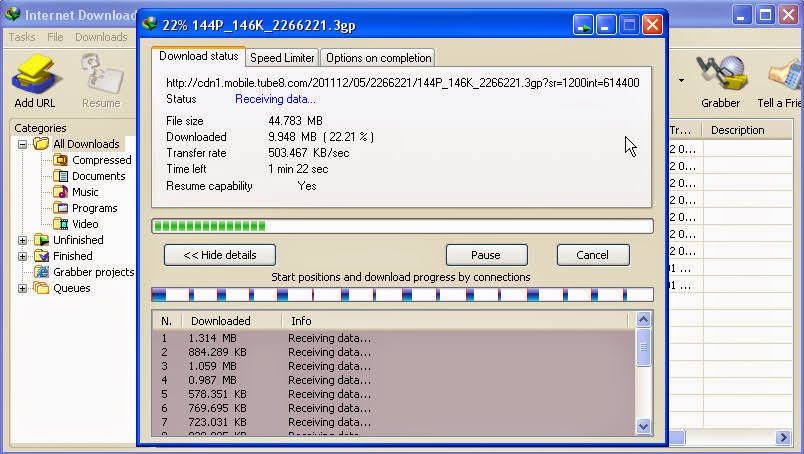
Task: Click the Documents category icon
Action: 61,176
